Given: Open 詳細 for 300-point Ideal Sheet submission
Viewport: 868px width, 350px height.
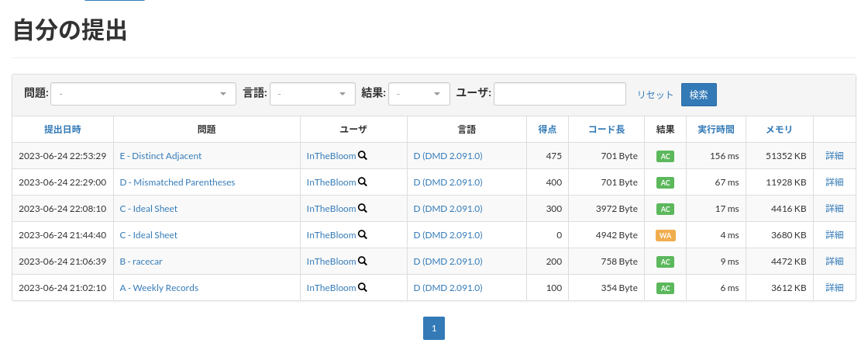Looking at the screenshot, I should pyautogui.click(x=834, y=209).
